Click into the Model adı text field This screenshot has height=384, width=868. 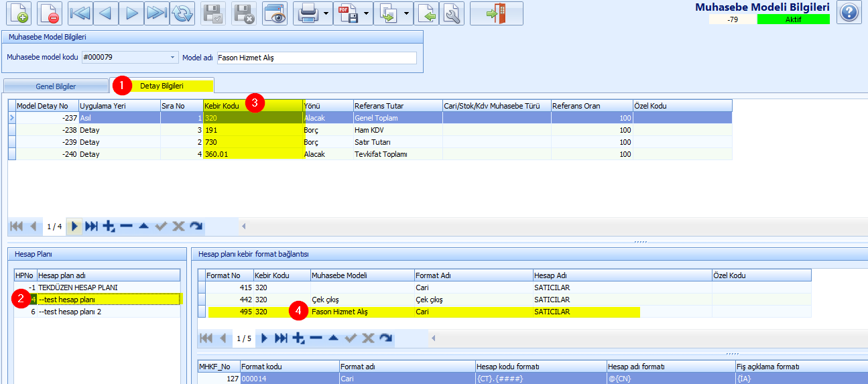tap(316, 58)
